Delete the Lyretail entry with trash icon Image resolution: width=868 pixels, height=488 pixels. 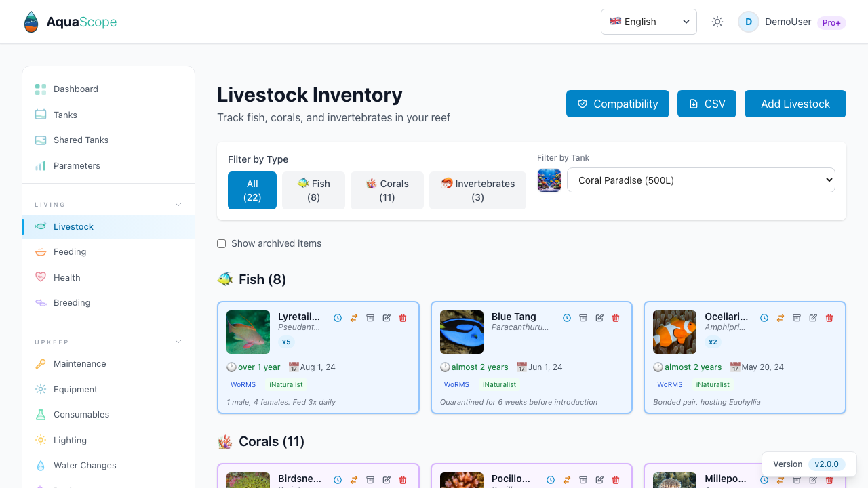tap(403, 317)
